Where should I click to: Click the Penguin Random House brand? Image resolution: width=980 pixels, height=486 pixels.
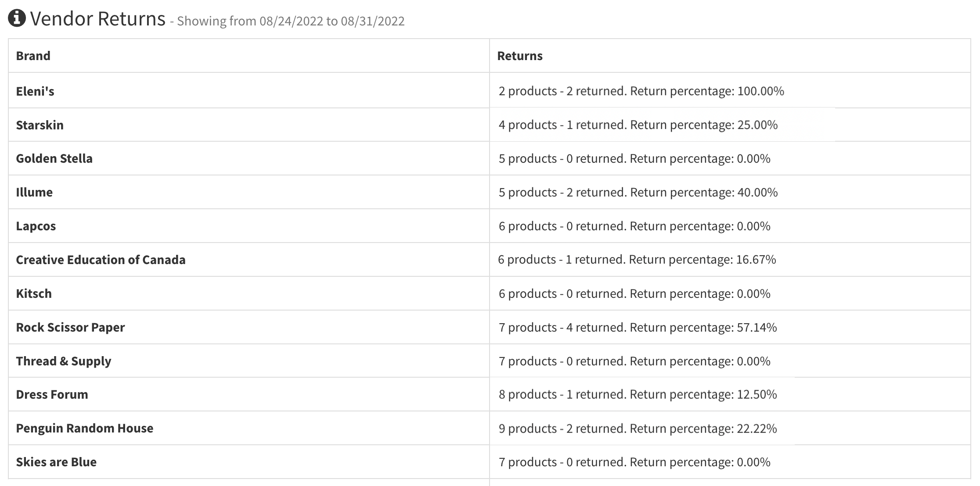[x=85, y=428]
